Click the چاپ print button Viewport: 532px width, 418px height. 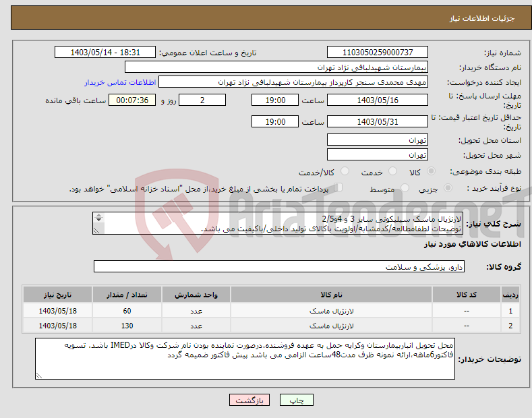click(297, 400)
